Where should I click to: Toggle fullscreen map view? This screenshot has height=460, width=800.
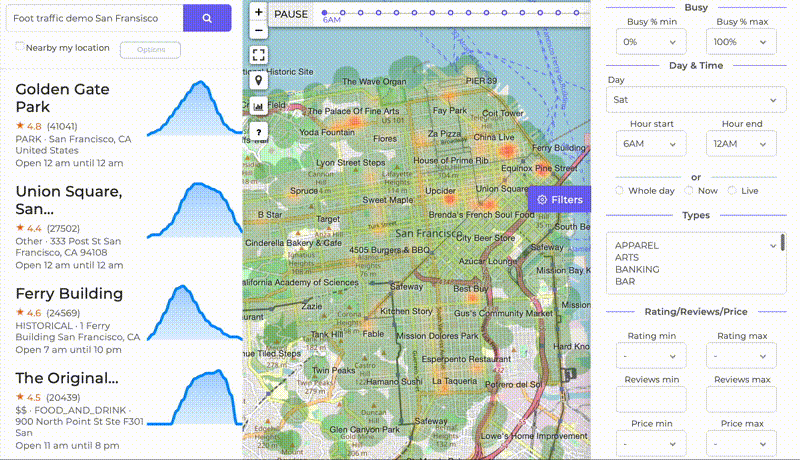259,55
